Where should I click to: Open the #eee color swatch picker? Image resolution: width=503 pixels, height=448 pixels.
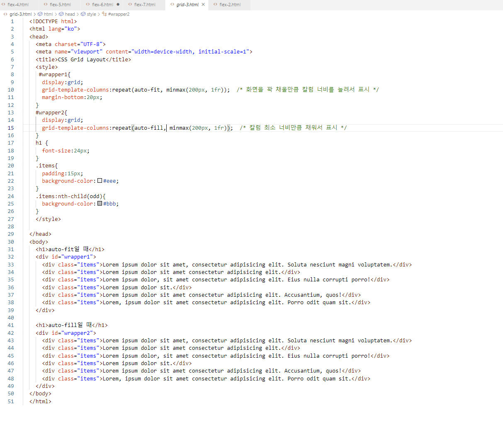pyautogui.click(x=100, y=181)
